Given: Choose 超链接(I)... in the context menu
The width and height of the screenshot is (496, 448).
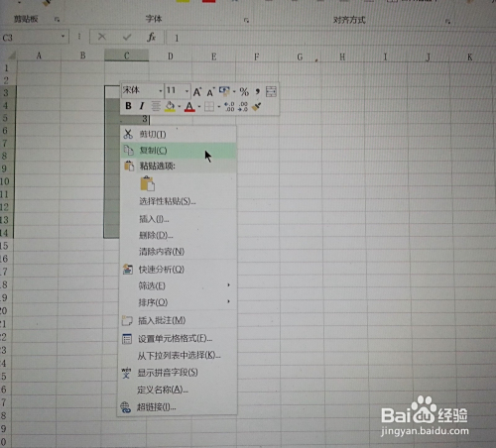Looking at the screenshot, I should 179,407.
